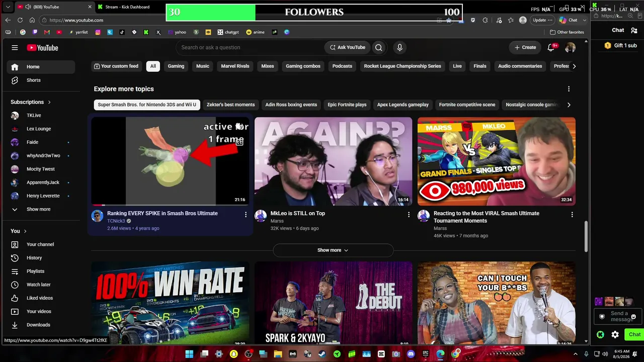
Task: Click Ask YouTube button
Action: 347,47
